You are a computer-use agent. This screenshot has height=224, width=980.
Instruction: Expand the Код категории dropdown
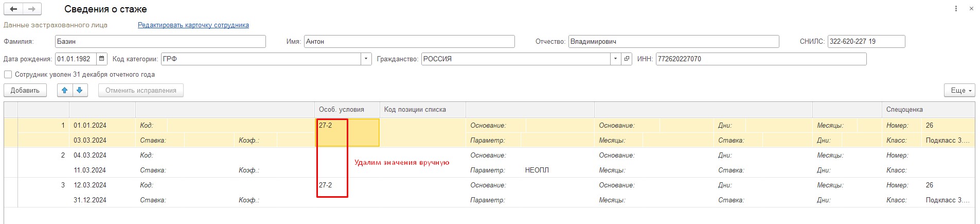tap(366, 59)
